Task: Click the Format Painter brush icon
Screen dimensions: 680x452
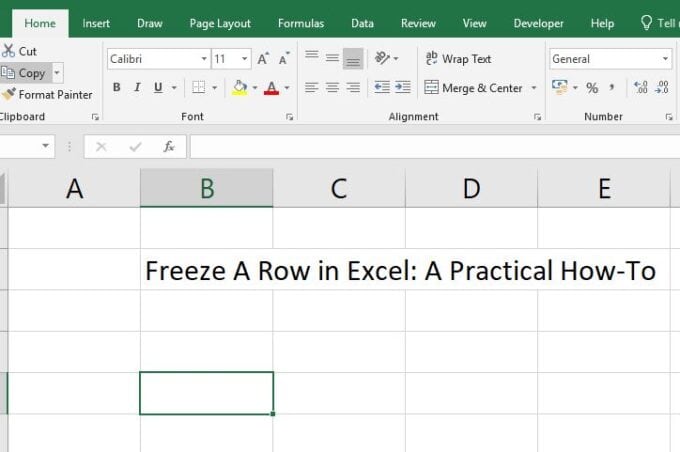Action: pyautogui.click(x=9, y=95)
